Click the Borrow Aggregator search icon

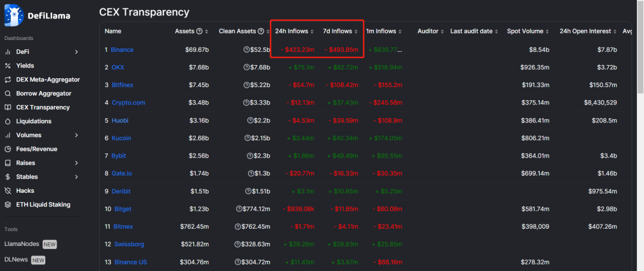pyautogui.click(x=7, y=93)
